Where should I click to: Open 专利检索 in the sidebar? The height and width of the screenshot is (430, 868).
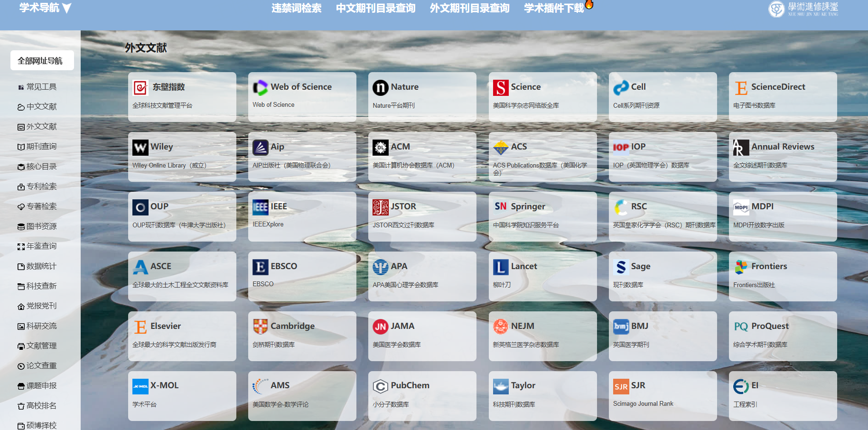point(37,187)
